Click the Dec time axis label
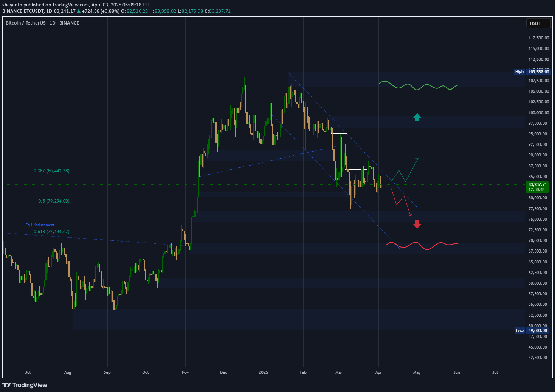 coord(224,372)
